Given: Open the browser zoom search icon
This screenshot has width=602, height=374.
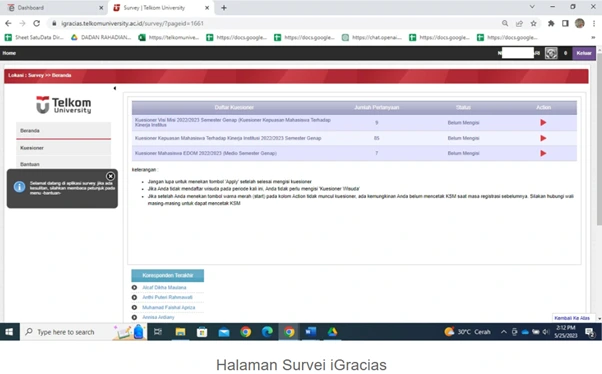Looking at the screenshot, I should tap(505, 23).
